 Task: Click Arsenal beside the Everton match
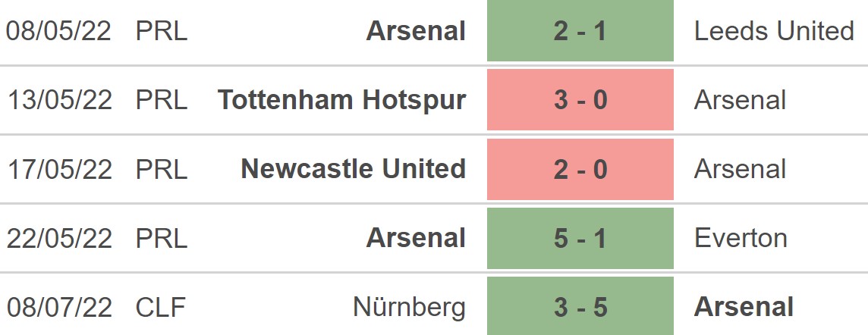(x=416, y=238)
